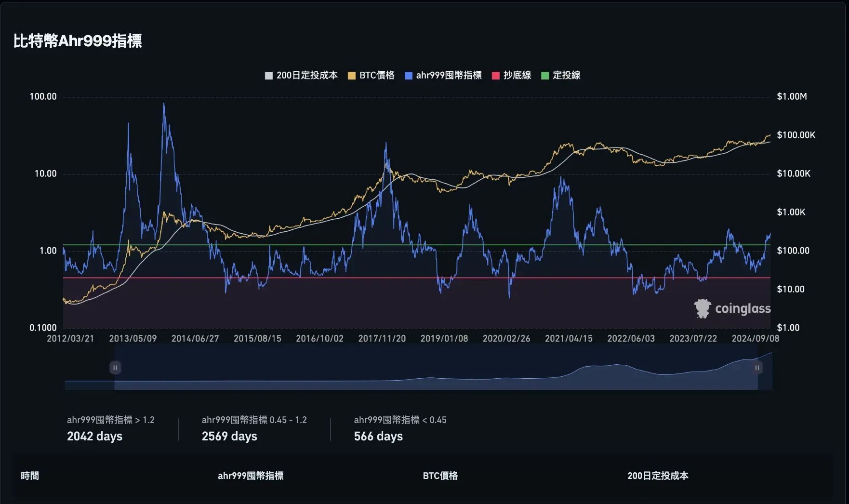Click the BTC價格 table column header
The width and height of the screenshot is (849, 504).
pos(440,476)
